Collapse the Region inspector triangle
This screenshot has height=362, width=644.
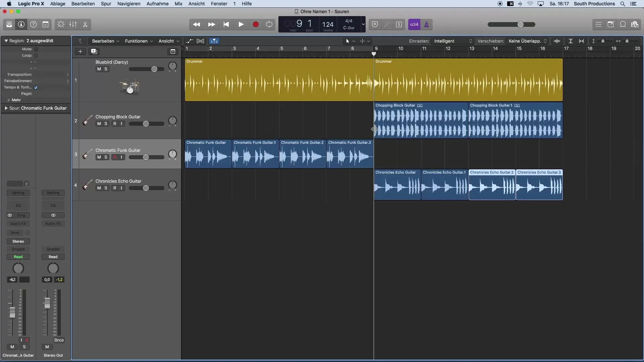[x=6, y=41]
